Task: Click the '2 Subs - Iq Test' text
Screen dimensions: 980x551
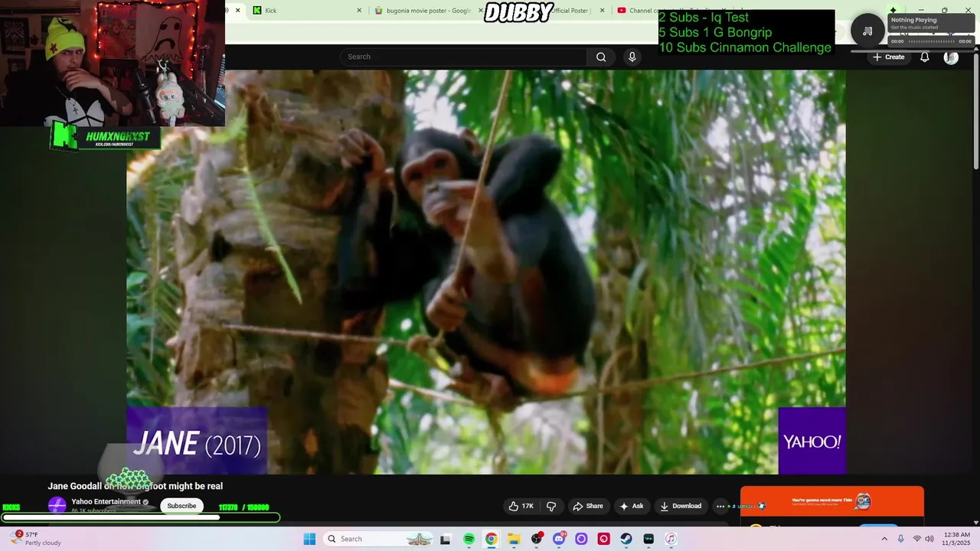Action: coord(704,18)
